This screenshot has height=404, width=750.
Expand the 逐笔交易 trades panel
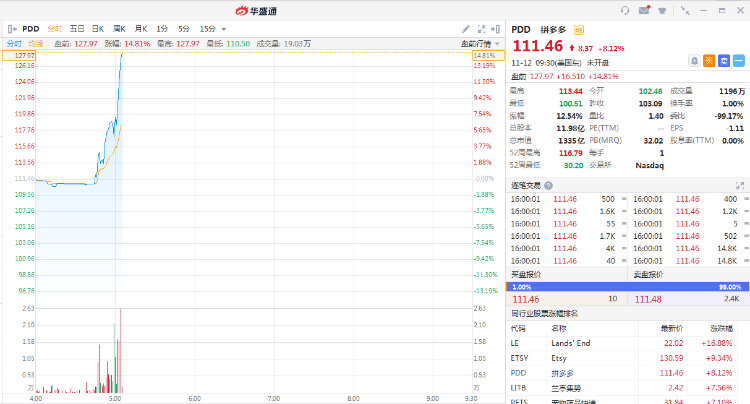tap(741, 185)
